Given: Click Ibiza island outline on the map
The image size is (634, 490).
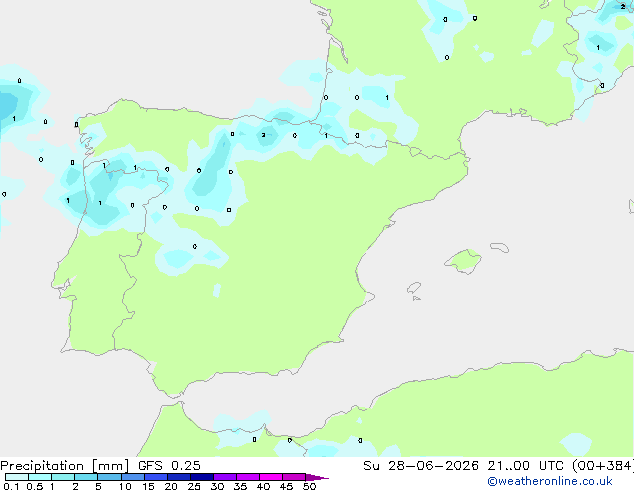Looking at the screenshot, I should pos(414,288).
